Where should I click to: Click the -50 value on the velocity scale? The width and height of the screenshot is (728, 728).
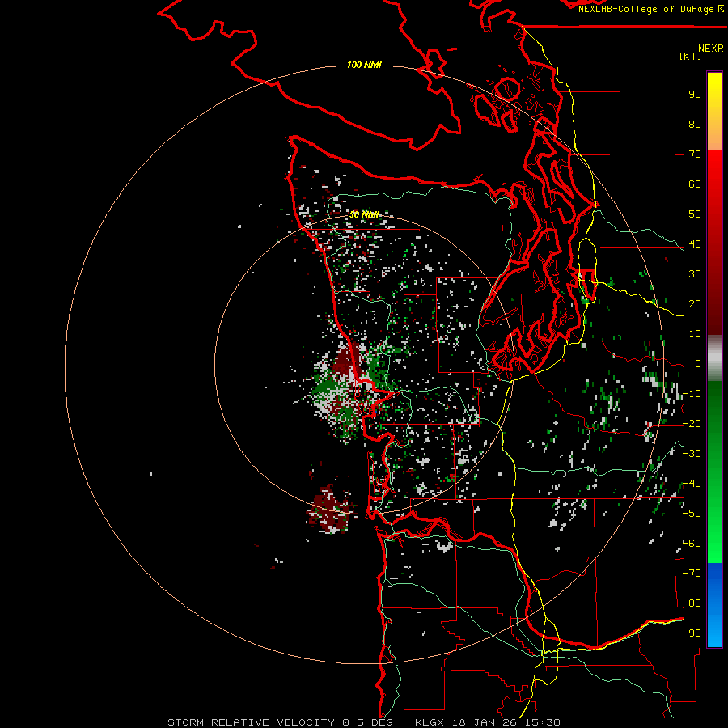coord(692,514)
